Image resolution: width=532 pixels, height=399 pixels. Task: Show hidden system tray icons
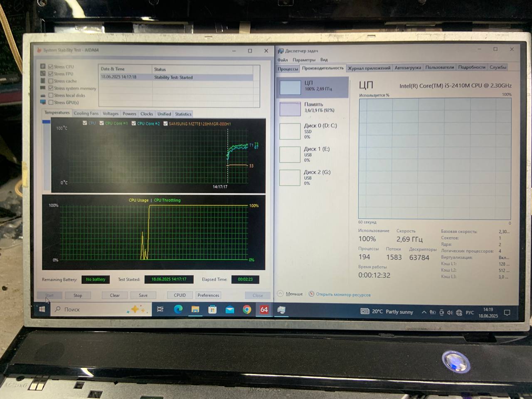tap(424, 312)
